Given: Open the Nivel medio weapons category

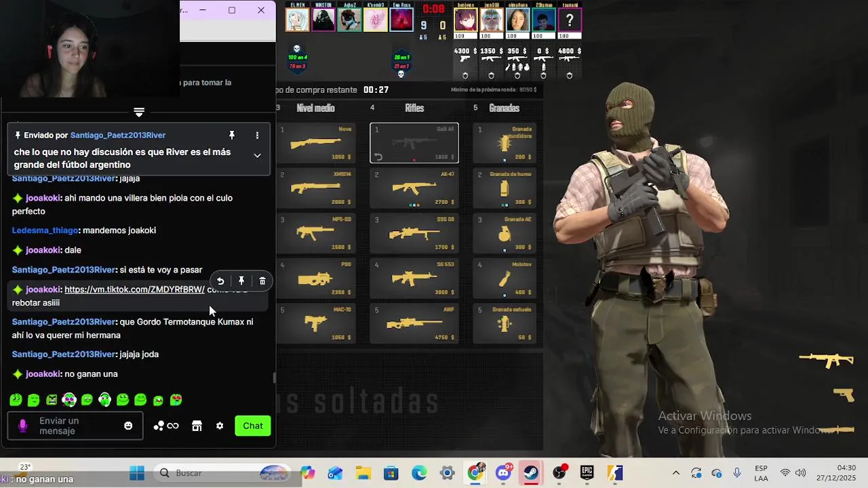Looking at the screenshot, I should [x=315, y=108].
